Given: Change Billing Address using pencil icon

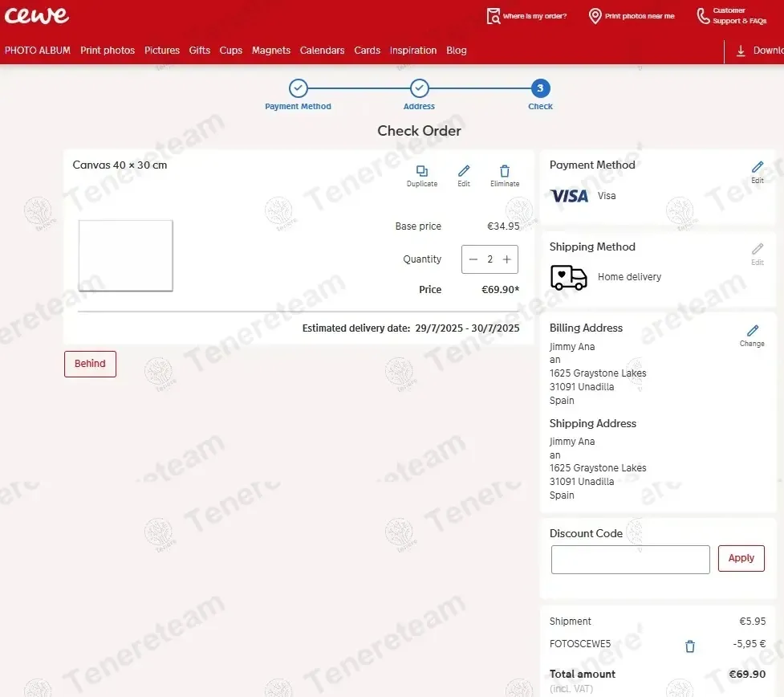Looking at the screenshot, I should pyautogui.click(x=752, y=332).
